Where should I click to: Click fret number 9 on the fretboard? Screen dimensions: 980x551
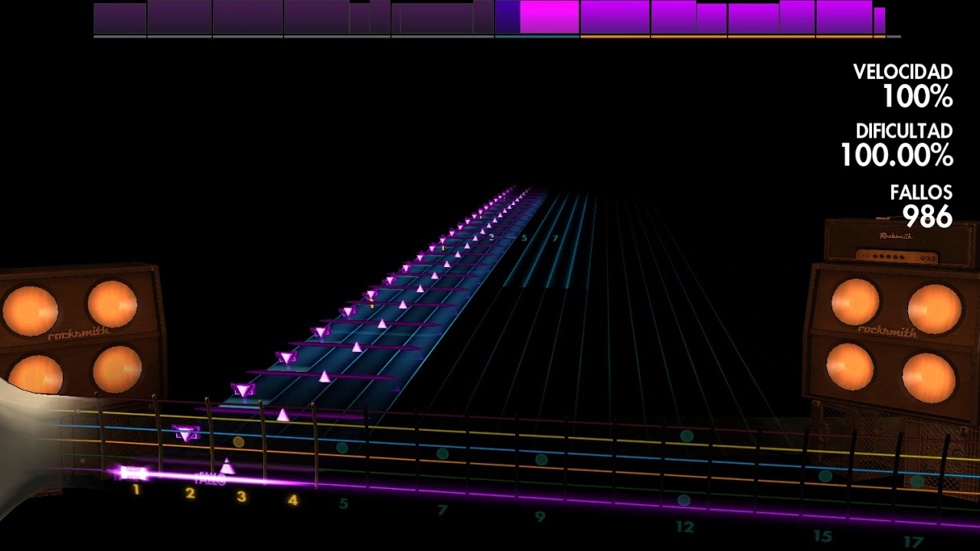(540, 517)
